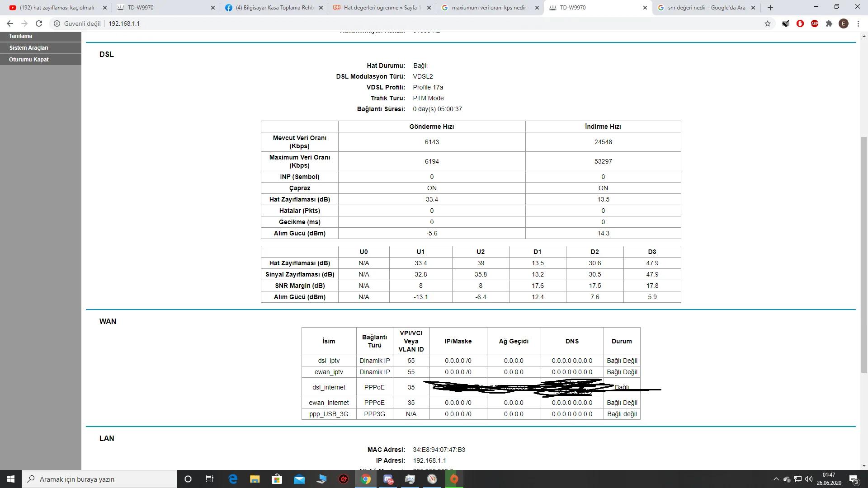Screen dimensions: 868x488
Task: Bookmark this page with the star icon
Action: click(768, 23)
